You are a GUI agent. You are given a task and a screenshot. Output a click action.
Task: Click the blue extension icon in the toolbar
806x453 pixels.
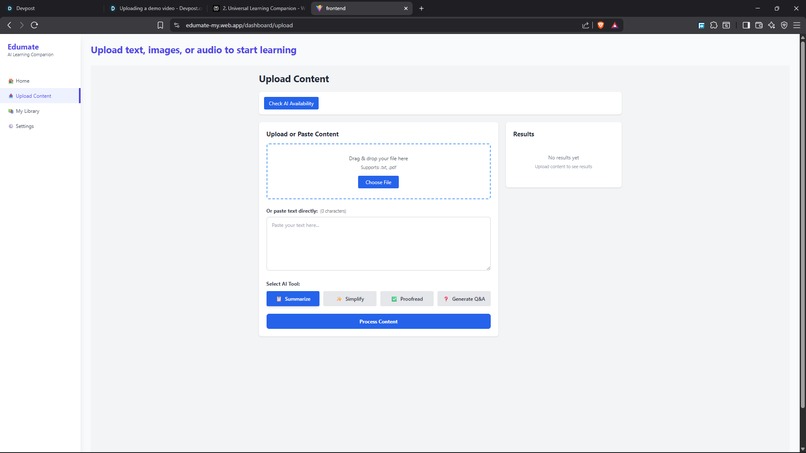coord(701,25)
